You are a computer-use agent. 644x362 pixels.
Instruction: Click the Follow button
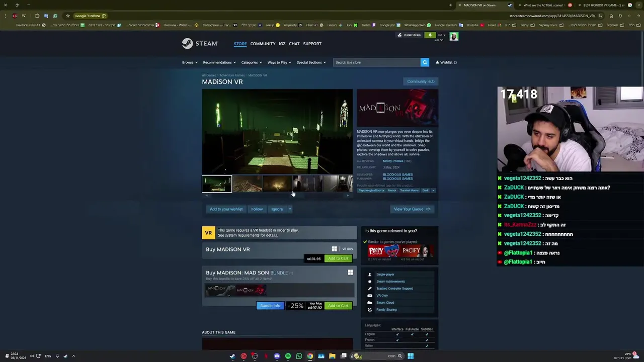point(257,209)
